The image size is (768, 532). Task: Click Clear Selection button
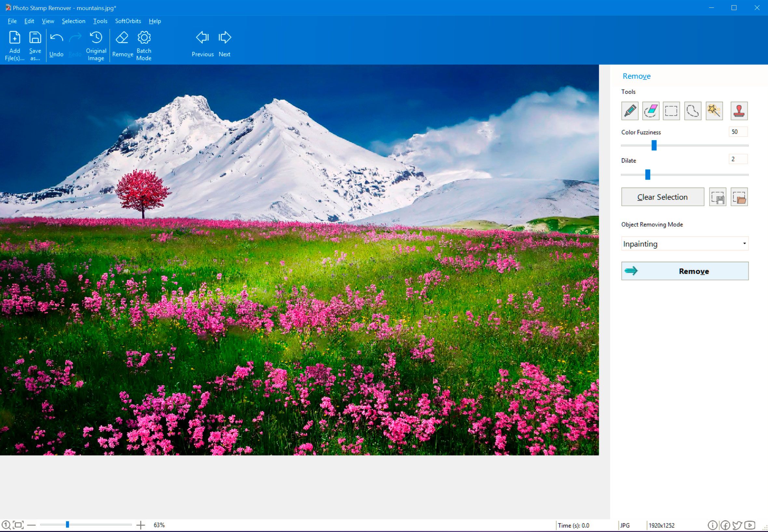[x=663, y=197]
